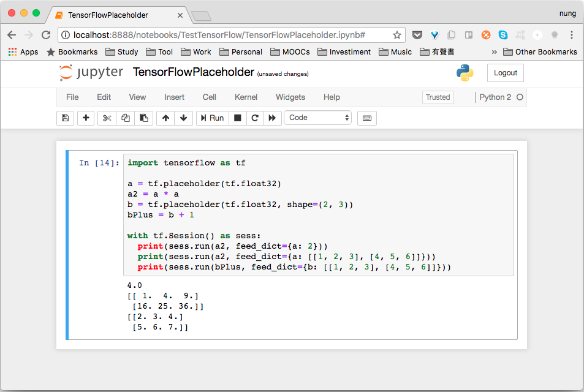Open the Help menu
The image size is (584, 392).
pyautogui.click(x=332, y=97)
